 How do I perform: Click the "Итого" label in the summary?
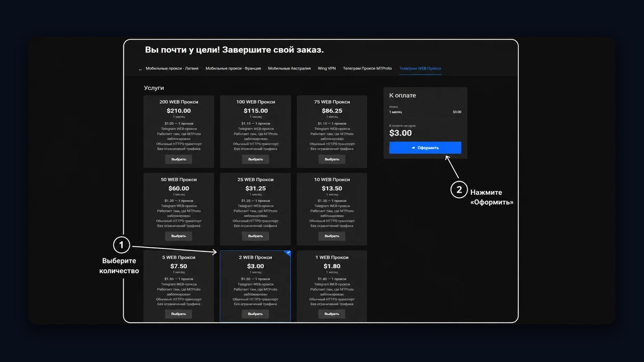tap(393, 107)
